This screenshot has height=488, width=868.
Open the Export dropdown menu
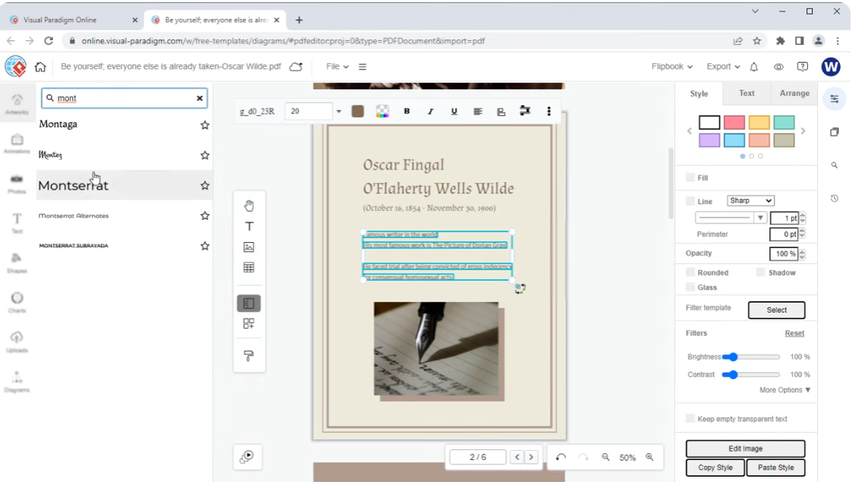723,67
